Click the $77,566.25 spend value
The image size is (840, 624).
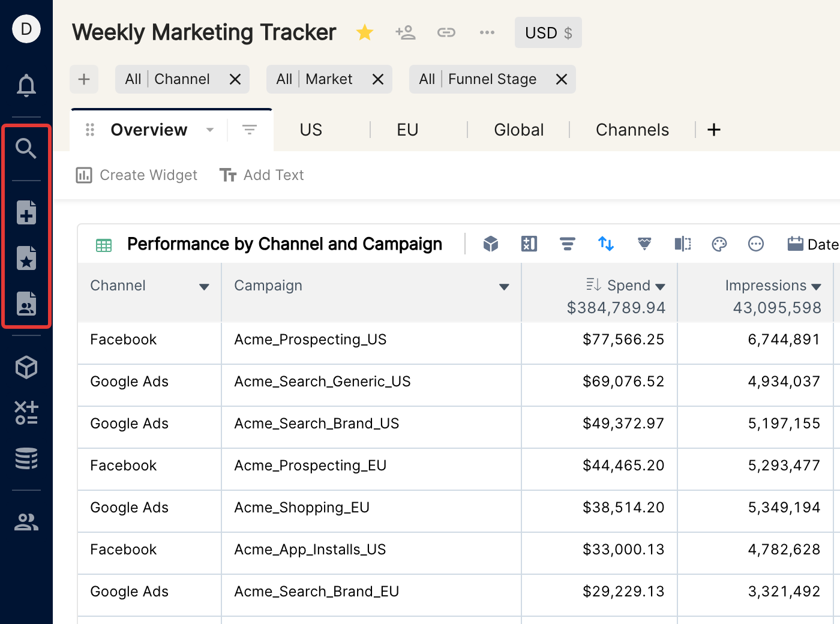pos(623,340)
